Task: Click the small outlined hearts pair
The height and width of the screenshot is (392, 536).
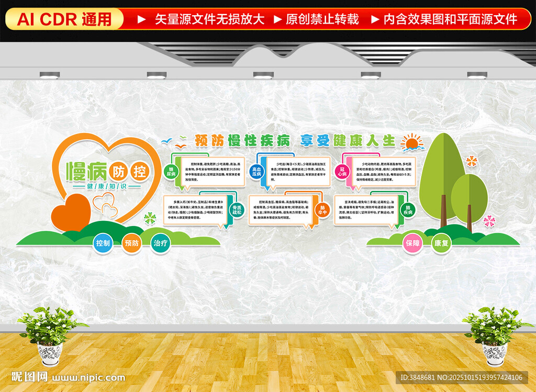Action: (x=106, y=204)
